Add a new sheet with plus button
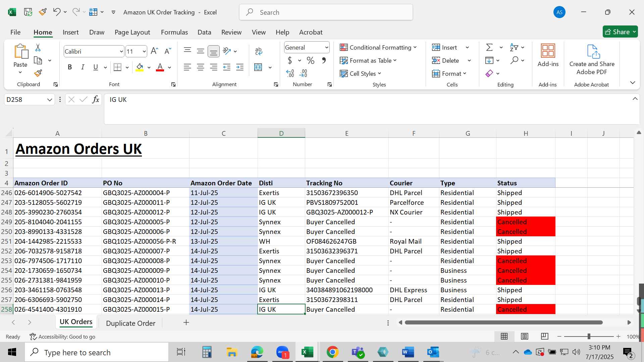 pos(186,322)
